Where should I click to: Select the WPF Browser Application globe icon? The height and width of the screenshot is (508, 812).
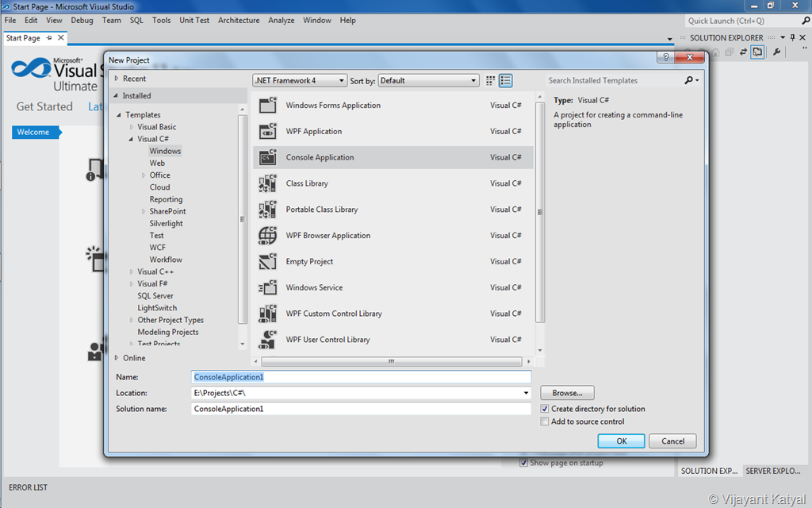click(x=268, y=235)
